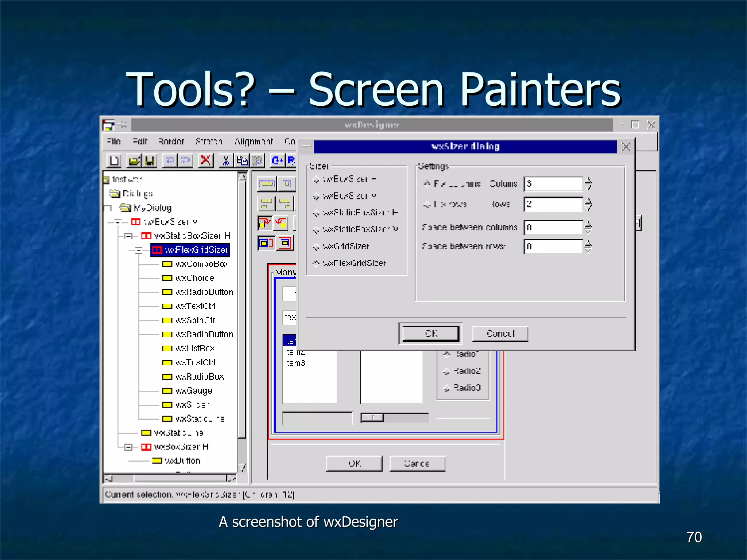The image size is (747, 560).
Task: Click the first yellow-bar icon in second palette row
Action: [x=267, y=203]
